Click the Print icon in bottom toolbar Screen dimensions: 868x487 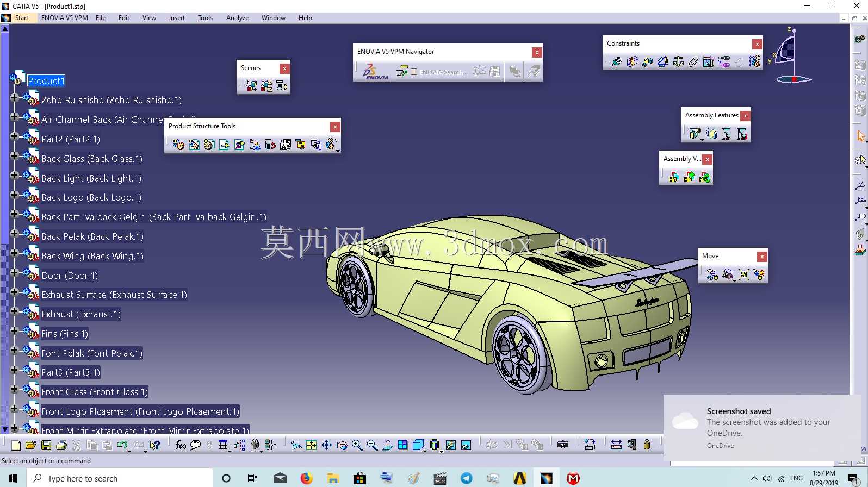click(61, 445)
